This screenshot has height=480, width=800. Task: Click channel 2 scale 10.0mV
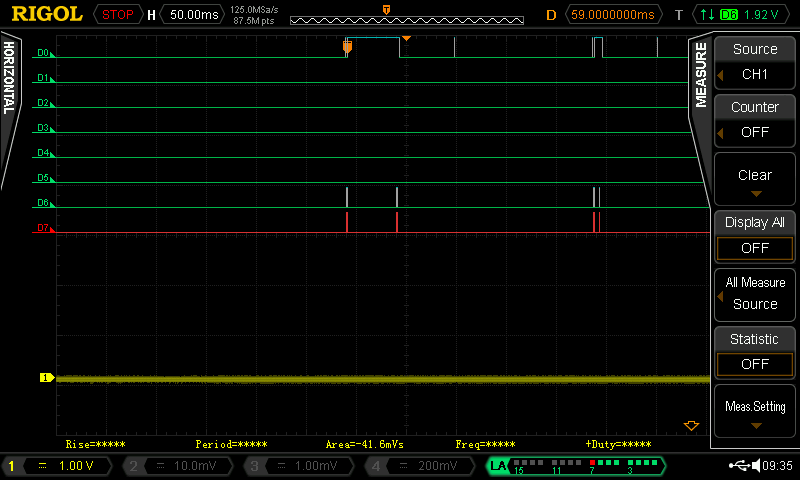coord(195,466)
